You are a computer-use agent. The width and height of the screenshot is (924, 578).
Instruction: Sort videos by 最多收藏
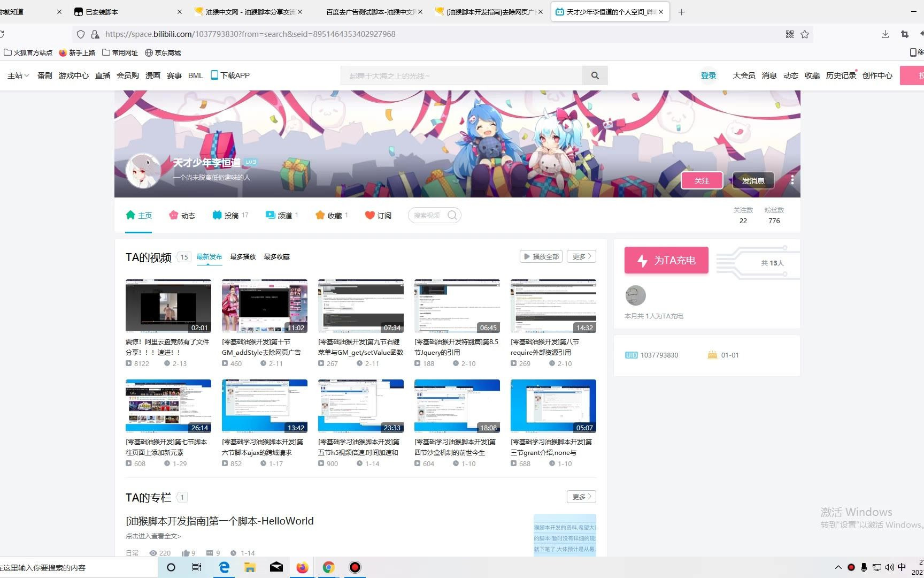click(276, 257)
